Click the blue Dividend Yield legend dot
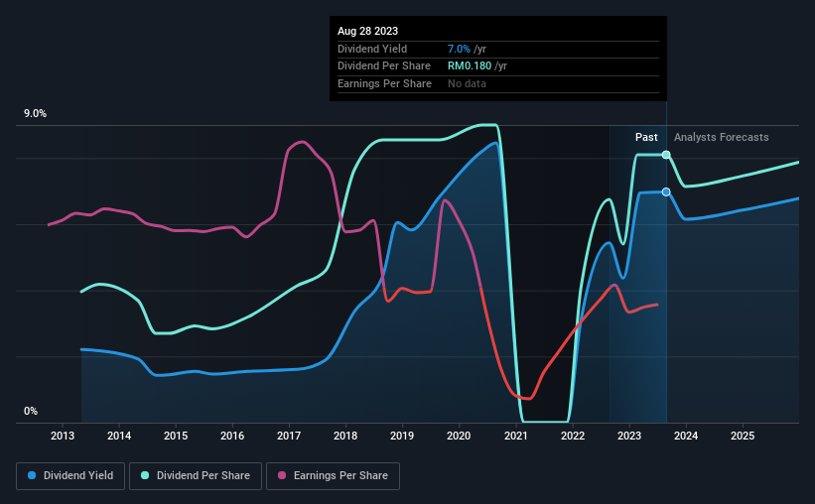 click(32, 475)
